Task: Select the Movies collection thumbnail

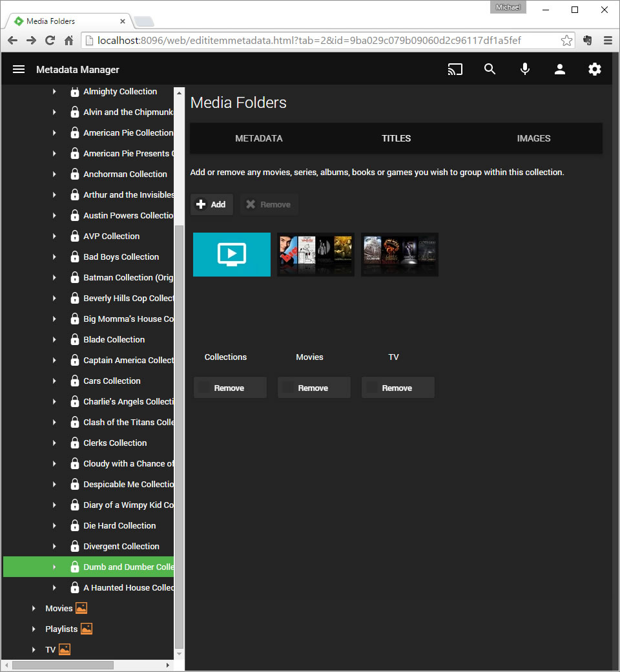Action: point(315,255)
